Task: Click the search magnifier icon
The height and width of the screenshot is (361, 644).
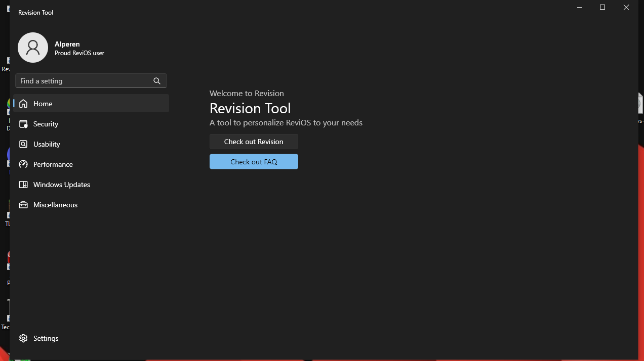Action: tap(157, 81)
